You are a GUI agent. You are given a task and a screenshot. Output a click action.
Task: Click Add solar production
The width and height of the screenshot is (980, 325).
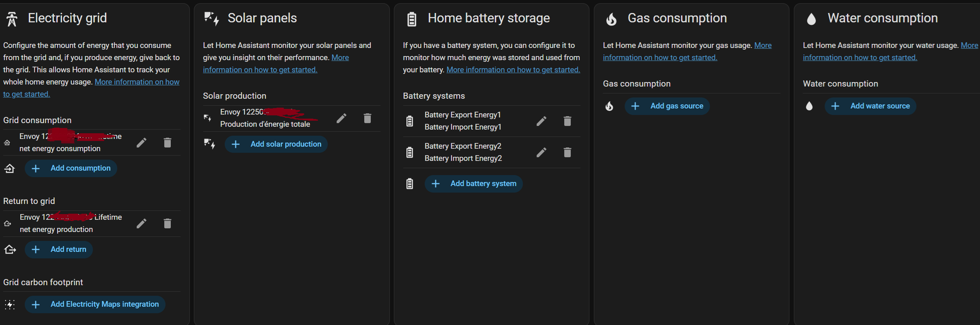tap(276, 144)
